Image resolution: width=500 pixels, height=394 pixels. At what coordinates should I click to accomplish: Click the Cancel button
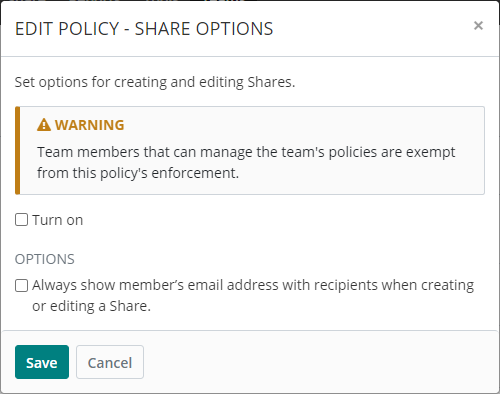(110, 362)
